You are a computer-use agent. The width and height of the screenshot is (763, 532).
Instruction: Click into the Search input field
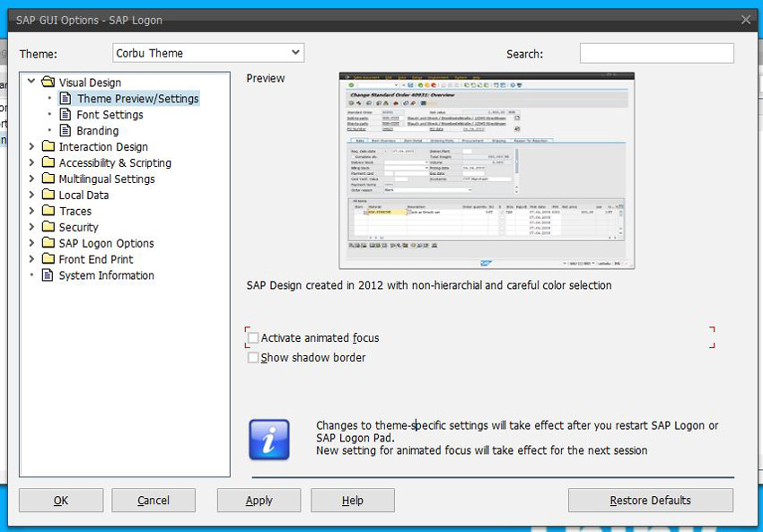tap(656, 53)
